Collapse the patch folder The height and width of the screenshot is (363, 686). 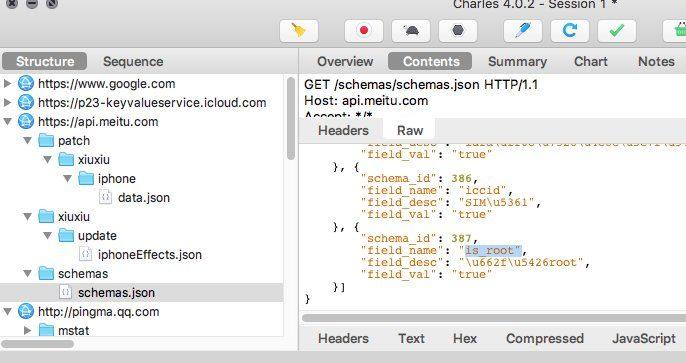pyautogui.click(x=27, y=141)
